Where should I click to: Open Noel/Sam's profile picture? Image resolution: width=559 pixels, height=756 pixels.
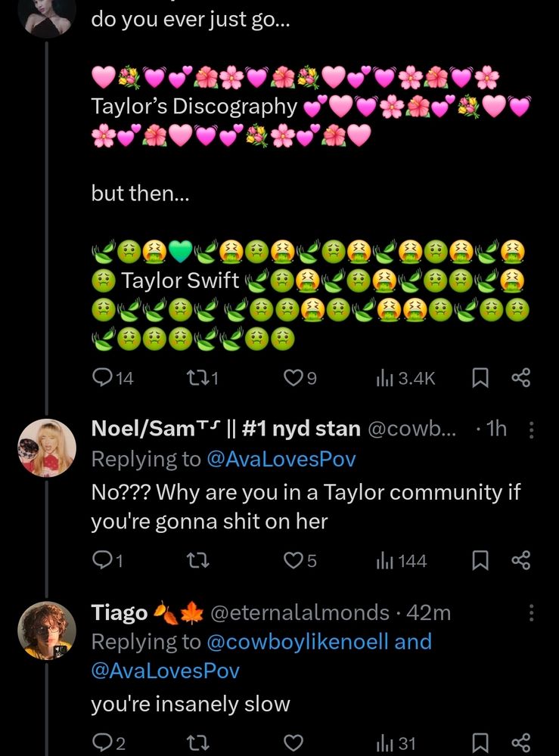coord(47,447)
